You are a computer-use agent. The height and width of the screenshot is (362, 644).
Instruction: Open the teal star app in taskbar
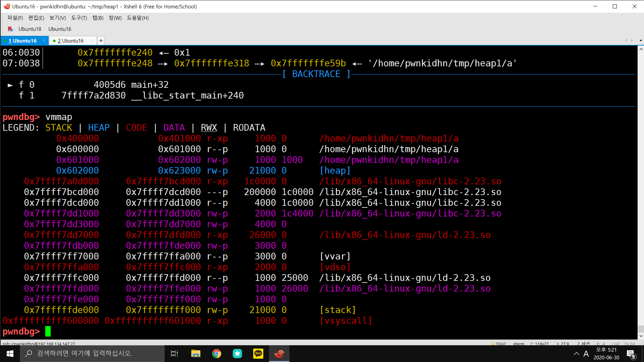(x=237, y=354)
